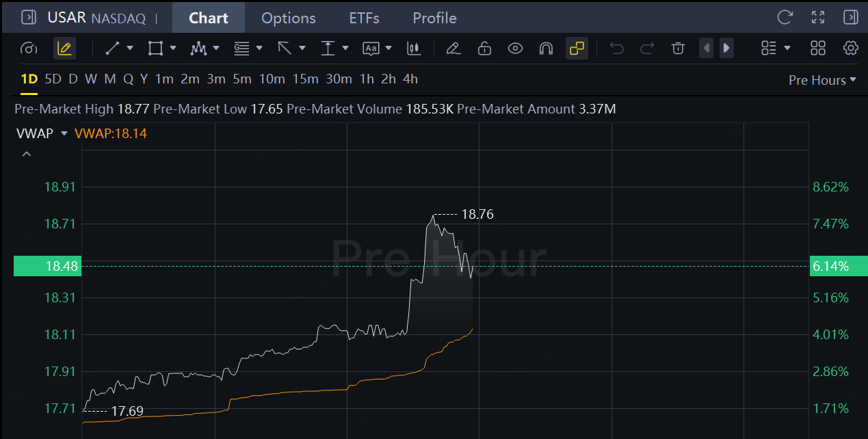The width and height of the screenshot is (868, 439).
Task: Open the Pre Hours dropdown
Action: tap(822, 80)
